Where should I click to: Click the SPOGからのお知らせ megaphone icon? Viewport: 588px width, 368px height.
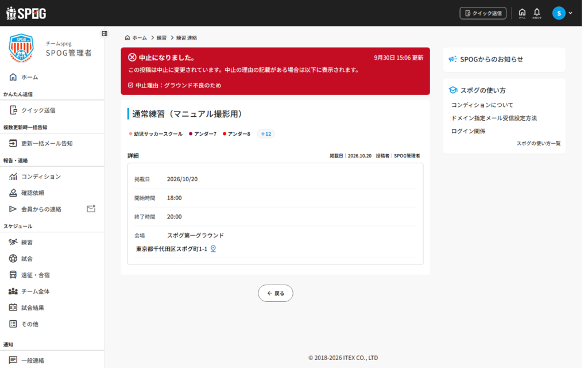[x=453, y=59]
